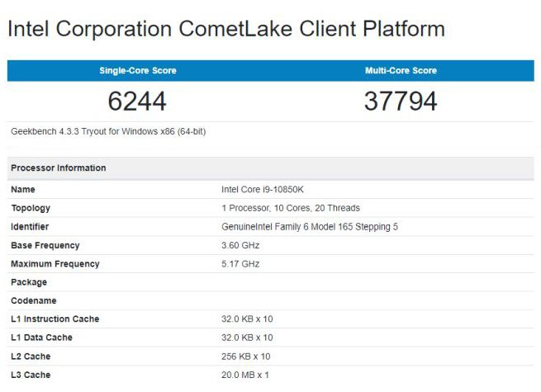Click the Single-Core Score header

[138, 71]
